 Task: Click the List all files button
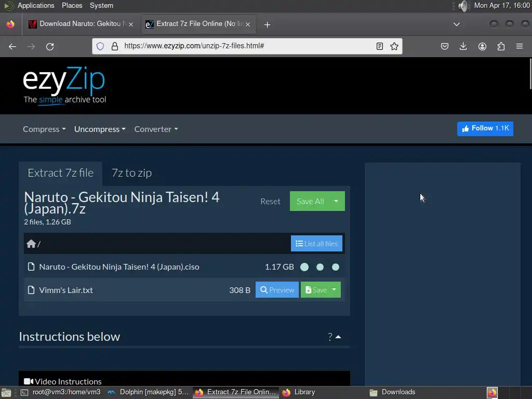(x=316, y=244)
